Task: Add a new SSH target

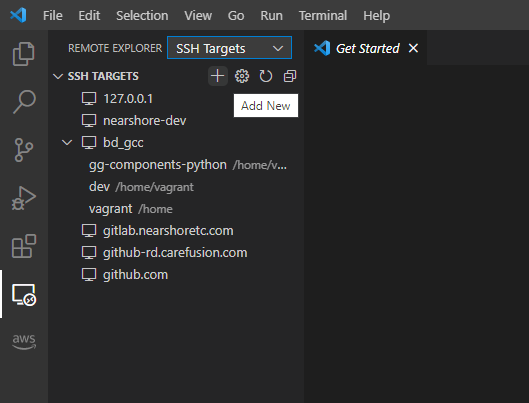Action: pos(218,76)
